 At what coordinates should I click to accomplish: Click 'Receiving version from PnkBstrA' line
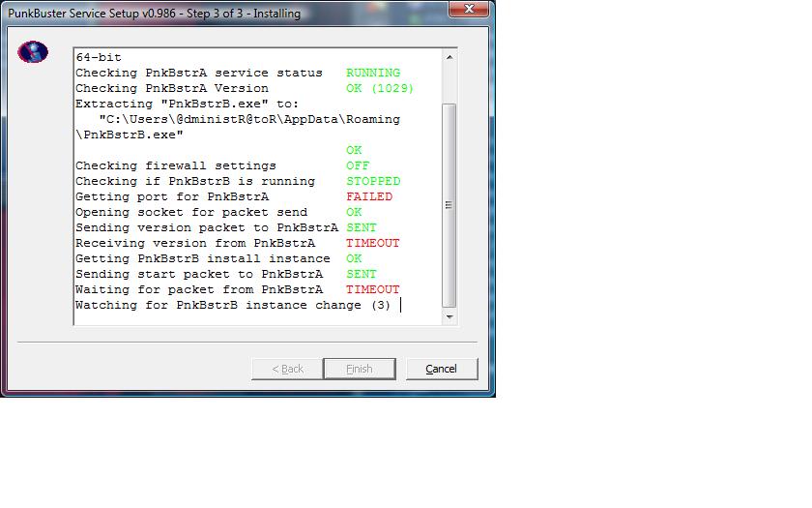pyautogui.click(x=195, y=243)
